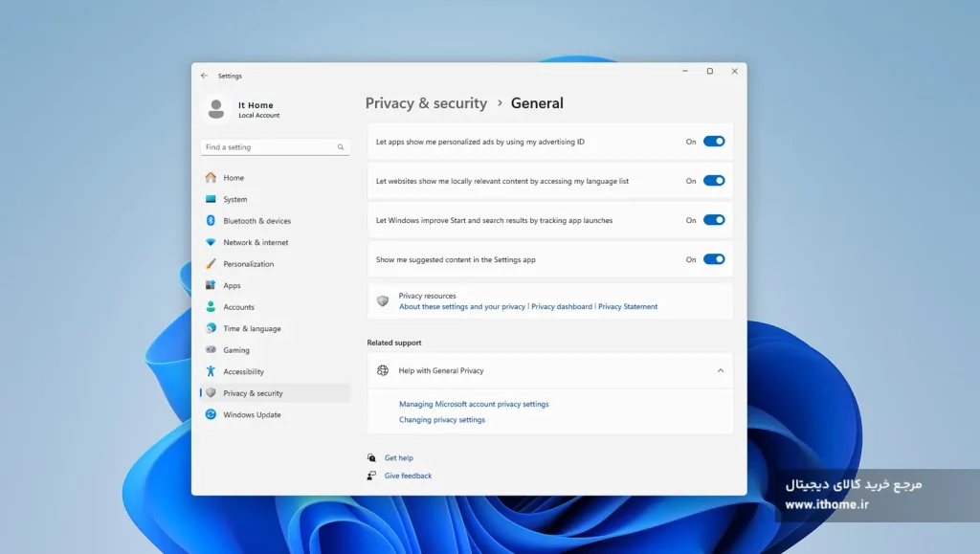The height and width of the screenshot is (554, 980).
Task: Open Managing Microsoft account privacy settings link
Action: [x=474, y=404]
